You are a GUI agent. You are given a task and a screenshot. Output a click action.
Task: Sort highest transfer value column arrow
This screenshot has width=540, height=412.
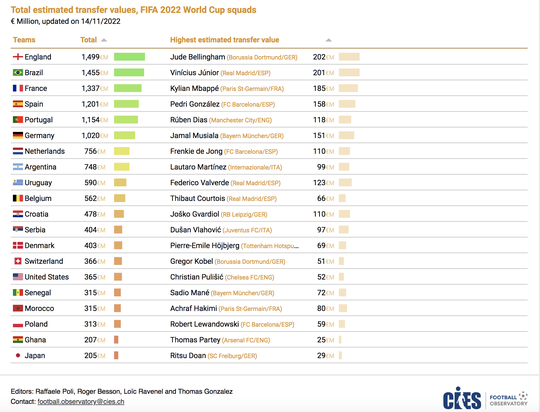(x=329, y=40)
